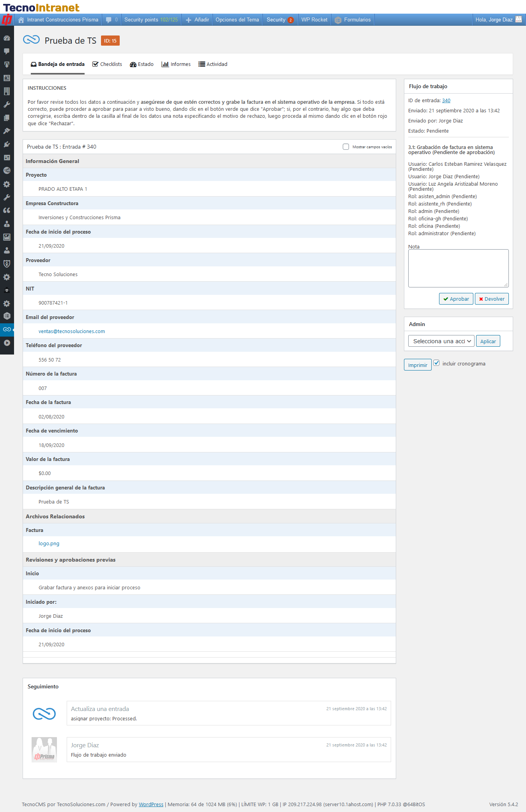Switch to the Informes tab
Image resolution: width=526 pixels, height=812 pixels.
[x=176, y=64]
